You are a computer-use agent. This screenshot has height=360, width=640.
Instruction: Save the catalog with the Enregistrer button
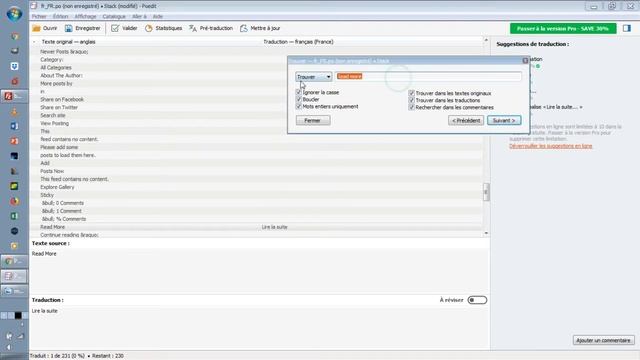82,28
